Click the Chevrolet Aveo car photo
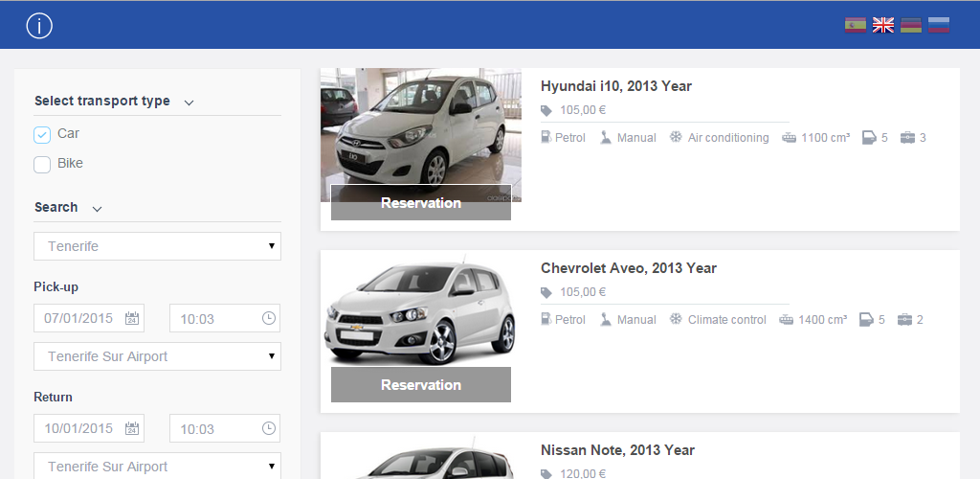 (421, 309)
